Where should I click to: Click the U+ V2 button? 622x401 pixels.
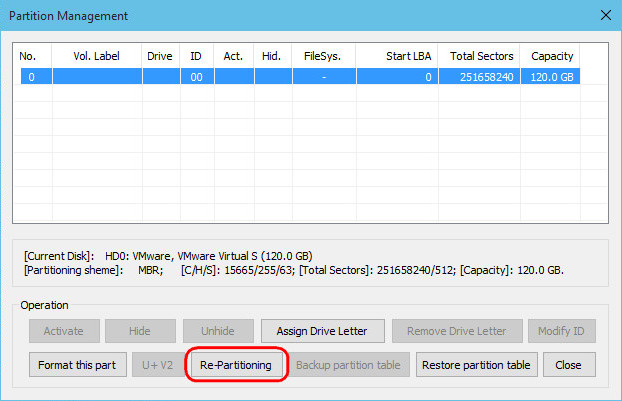(158, 365)
